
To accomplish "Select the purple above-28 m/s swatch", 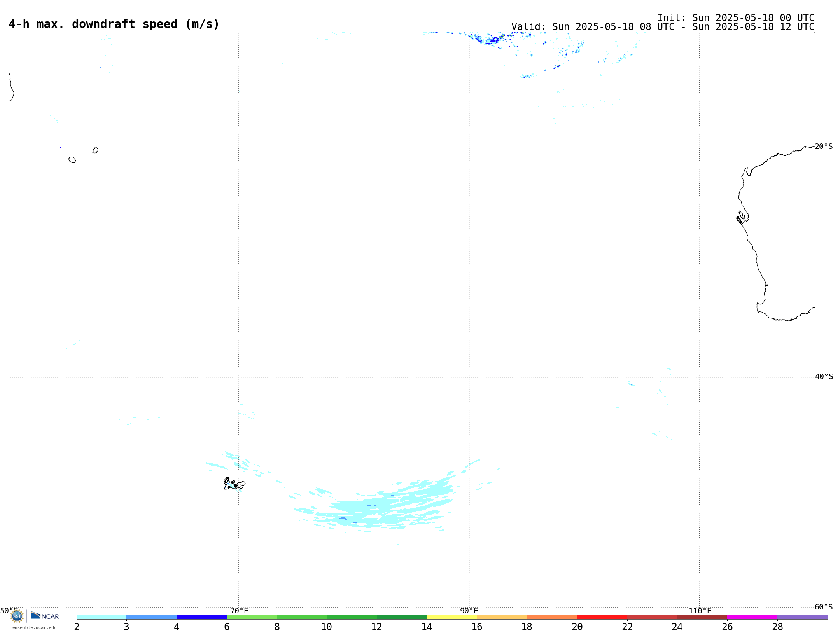I will click(803, 617).
